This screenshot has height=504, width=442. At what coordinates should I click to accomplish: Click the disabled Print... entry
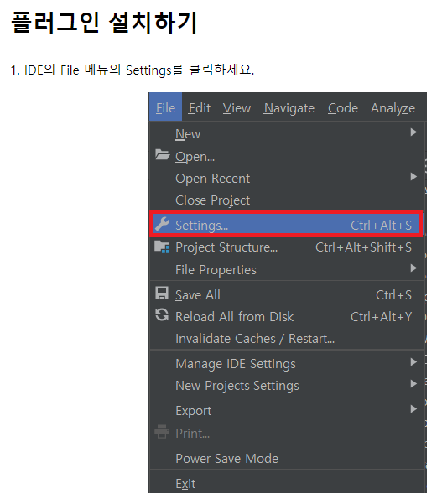click(x=286, y=433)
